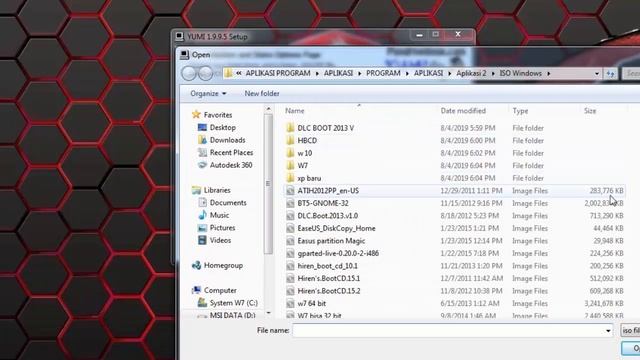Click the Autodesk 360 icon
Screen dimensions: 640x360
[x=202, y=165]
